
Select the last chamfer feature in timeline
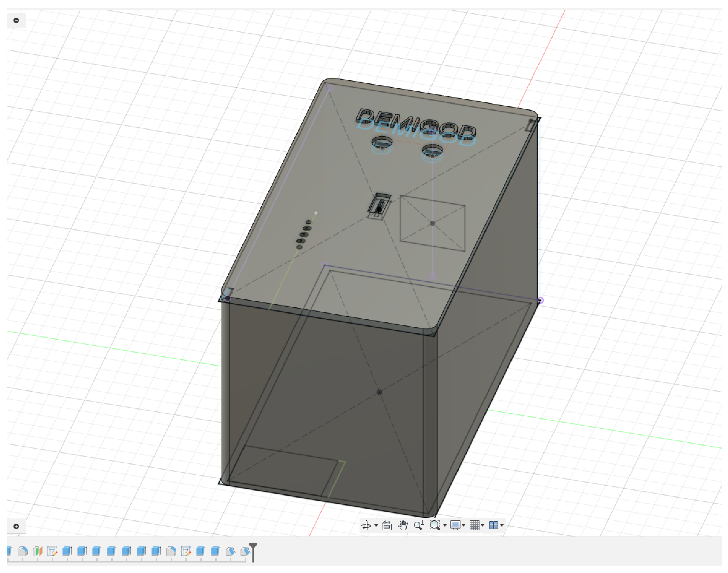[x=245, y=551]
